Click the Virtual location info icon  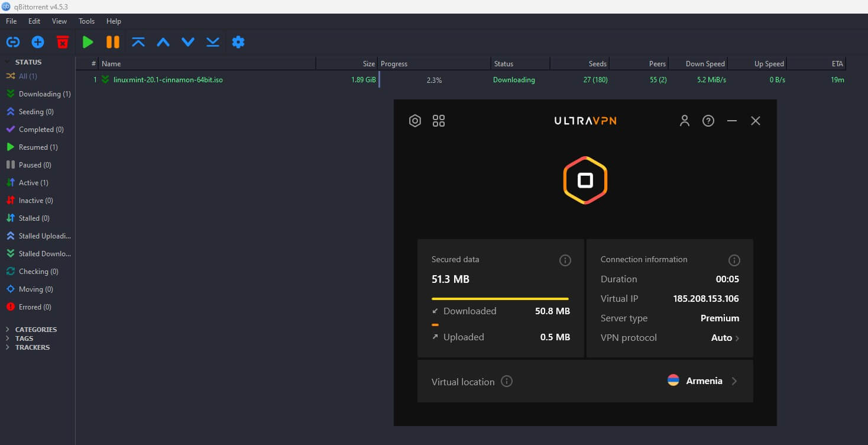507,381
